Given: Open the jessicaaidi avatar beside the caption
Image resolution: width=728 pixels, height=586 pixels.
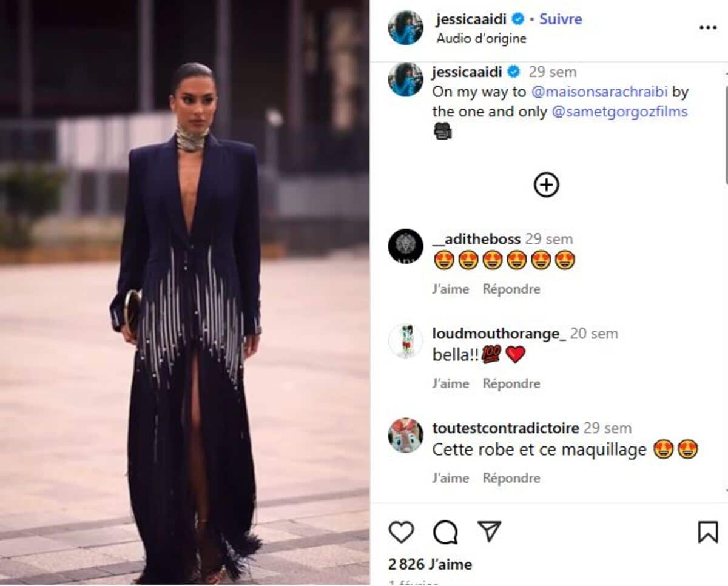Looking at the screenshot, I should (406, 79).
